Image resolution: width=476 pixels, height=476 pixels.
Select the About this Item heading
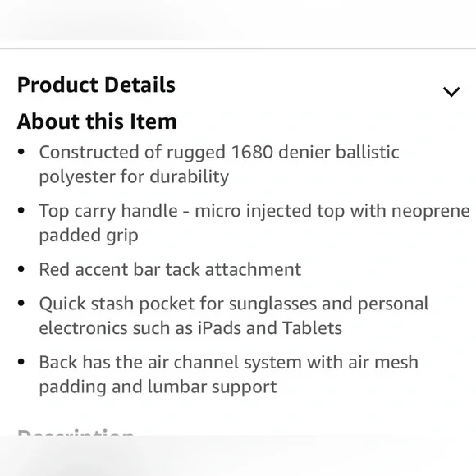point(97,121)
